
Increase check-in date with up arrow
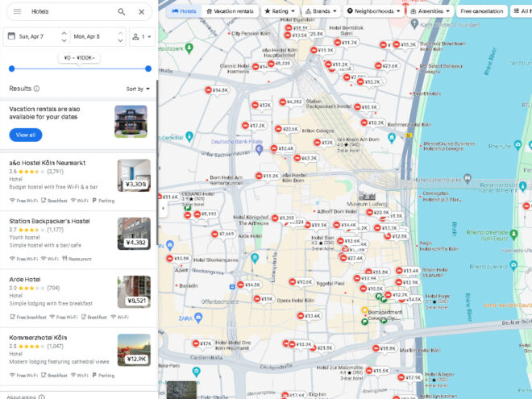coord(64,33)
